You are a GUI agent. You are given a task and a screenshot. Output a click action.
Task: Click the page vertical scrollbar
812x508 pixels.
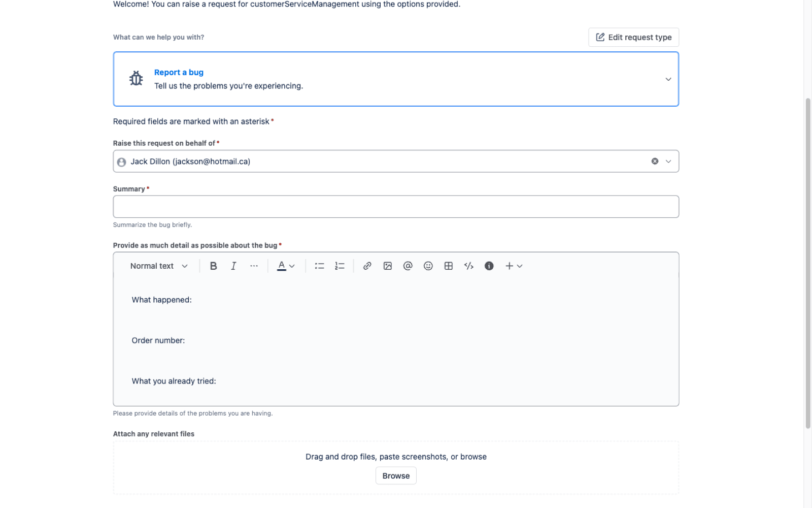click(808, 263)
